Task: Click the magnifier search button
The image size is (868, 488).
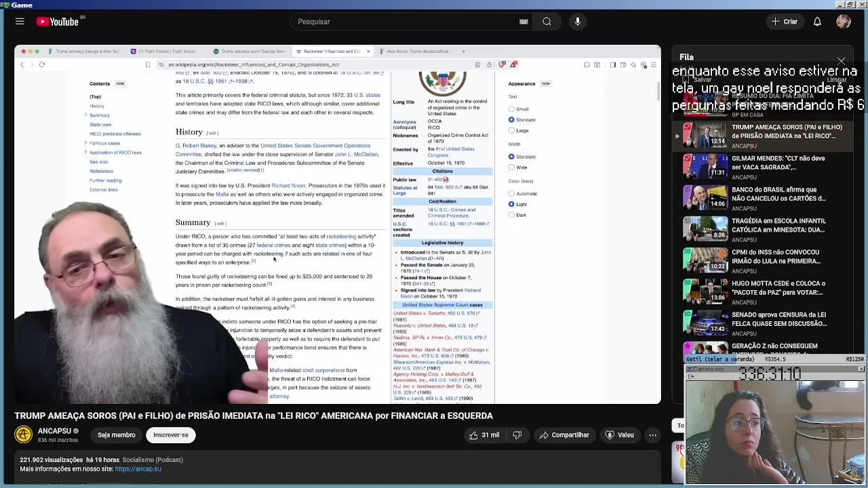Action: click(547, 22)
